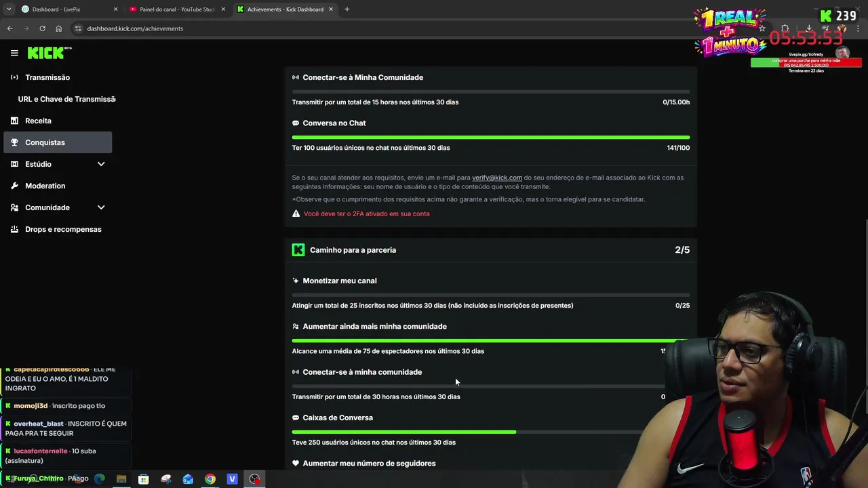Click the broadcast icon beside Conectar-se à Minha Comunidade

click(x=296, y=77)
